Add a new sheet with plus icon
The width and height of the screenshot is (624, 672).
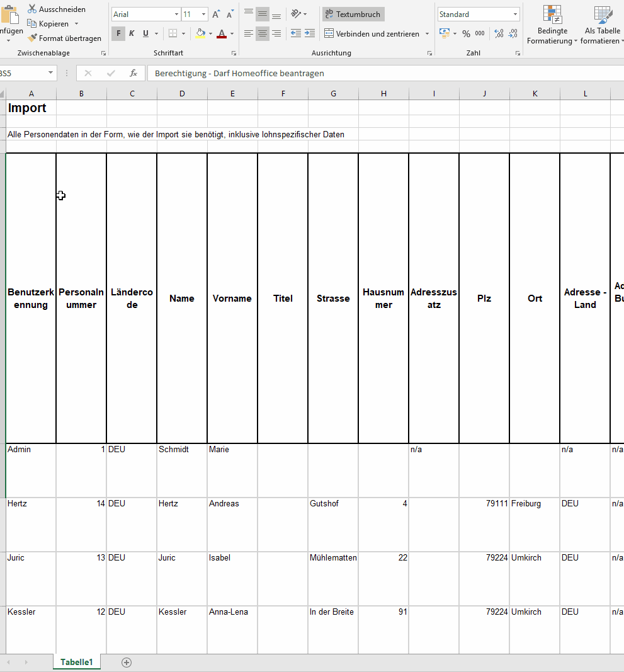pos(127,662)
